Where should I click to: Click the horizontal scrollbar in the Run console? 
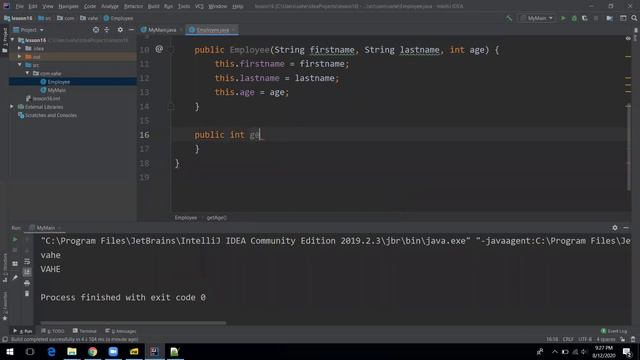click(133, 323)
